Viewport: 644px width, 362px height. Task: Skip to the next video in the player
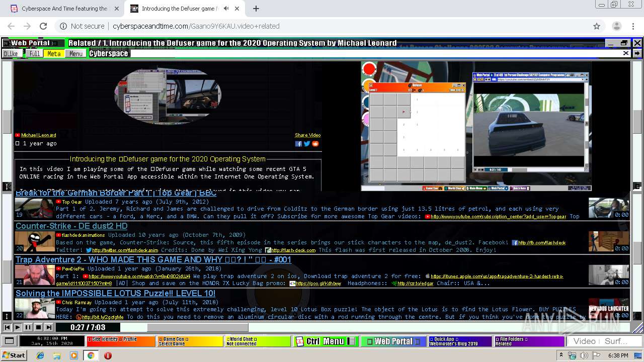tap(48, 327)
